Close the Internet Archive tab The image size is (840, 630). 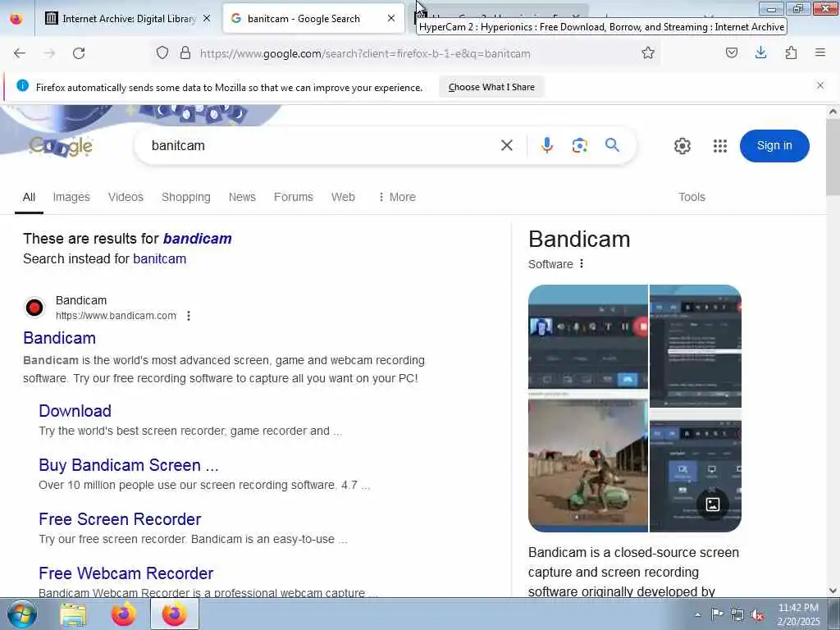[x=207, y=19]
